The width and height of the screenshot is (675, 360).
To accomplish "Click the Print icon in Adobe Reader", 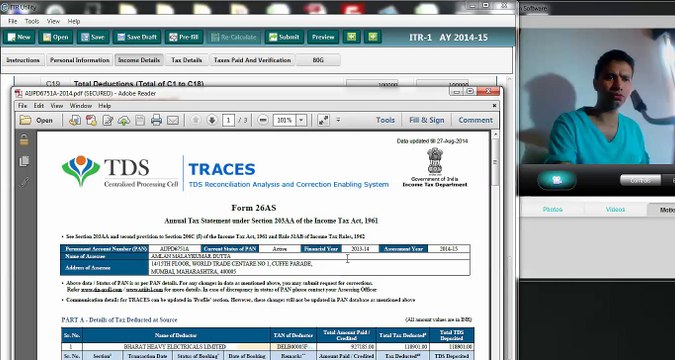I will pos(156,120).
